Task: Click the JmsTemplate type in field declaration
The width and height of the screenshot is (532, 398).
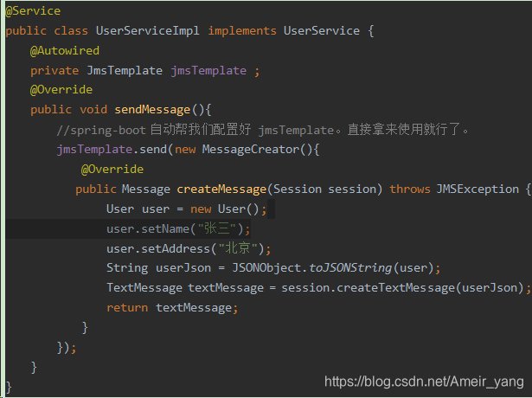Action: click(x=125, y=71)
